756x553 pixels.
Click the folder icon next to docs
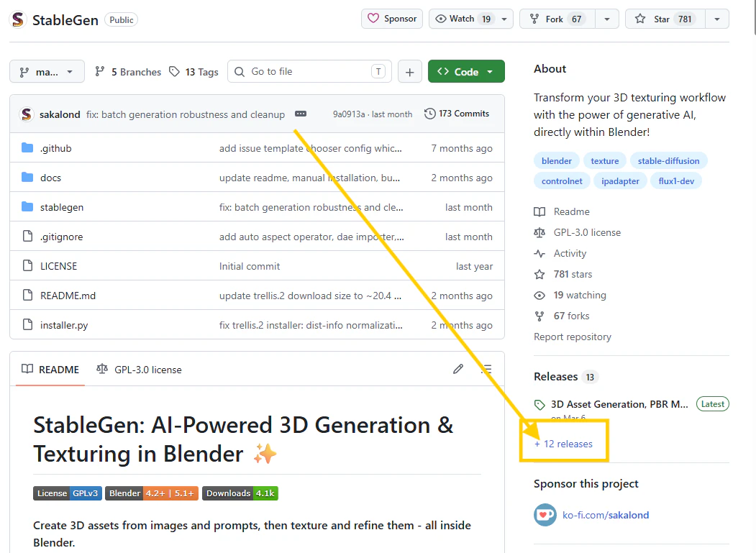(x=27, y=178)
